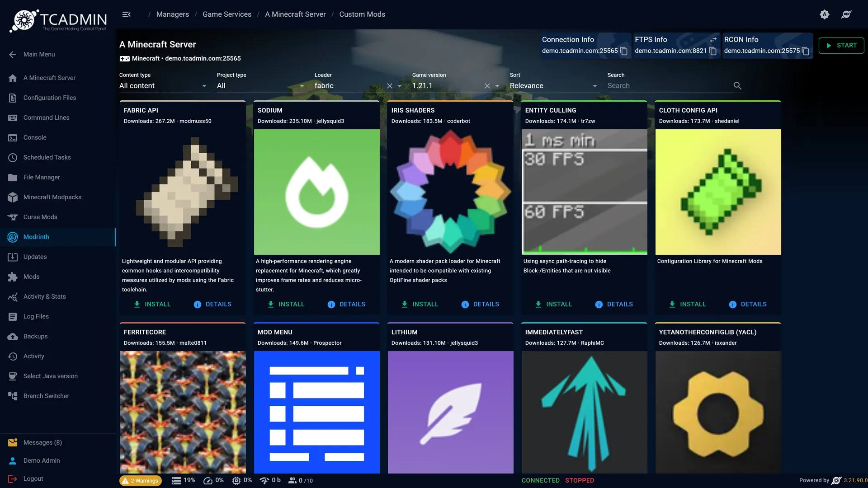Open the support chat icon in header
The image size is (868, 488).
(846, 14)
